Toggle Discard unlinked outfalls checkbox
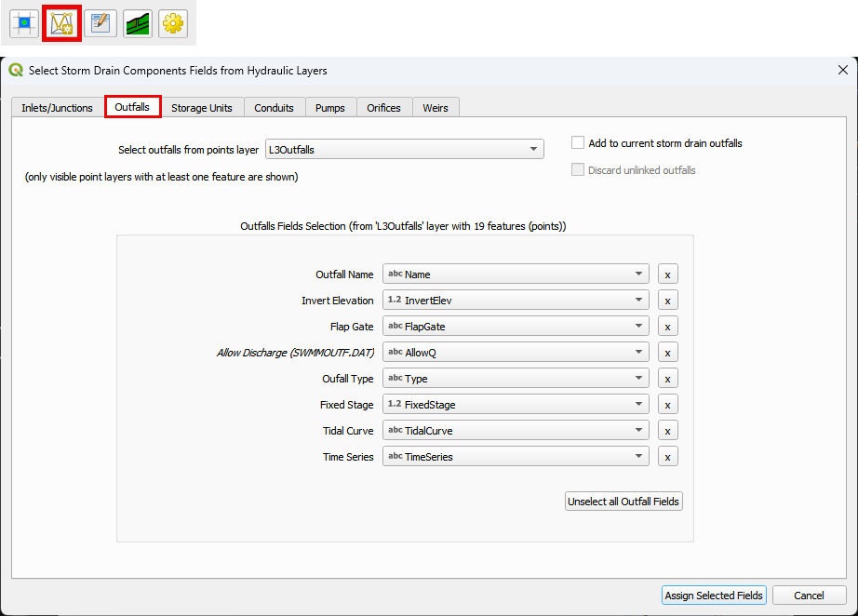Viewport: 858px width, 616px height. (x=578, y=170)
